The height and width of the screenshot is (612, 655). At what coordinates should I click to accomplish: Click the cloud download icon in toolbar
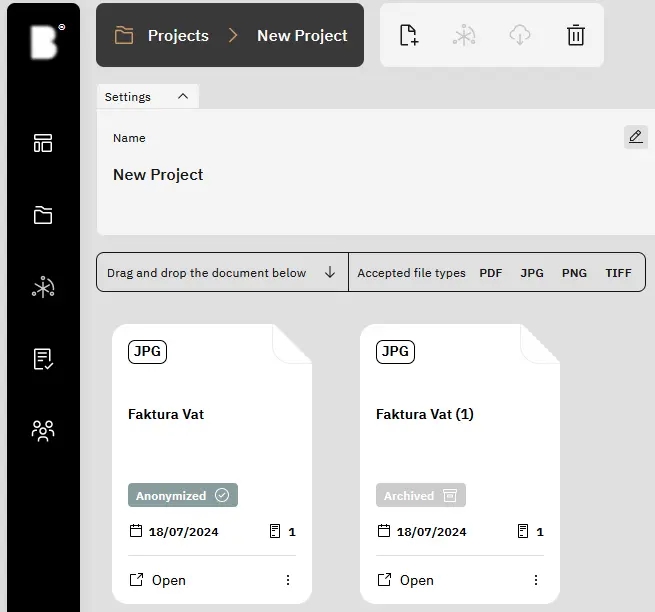[519, 35]
